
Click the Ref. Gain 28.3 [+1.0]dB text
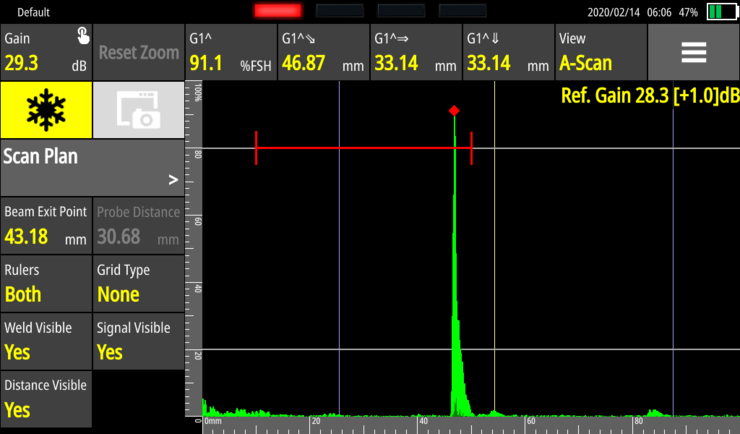tap(650, 96)
